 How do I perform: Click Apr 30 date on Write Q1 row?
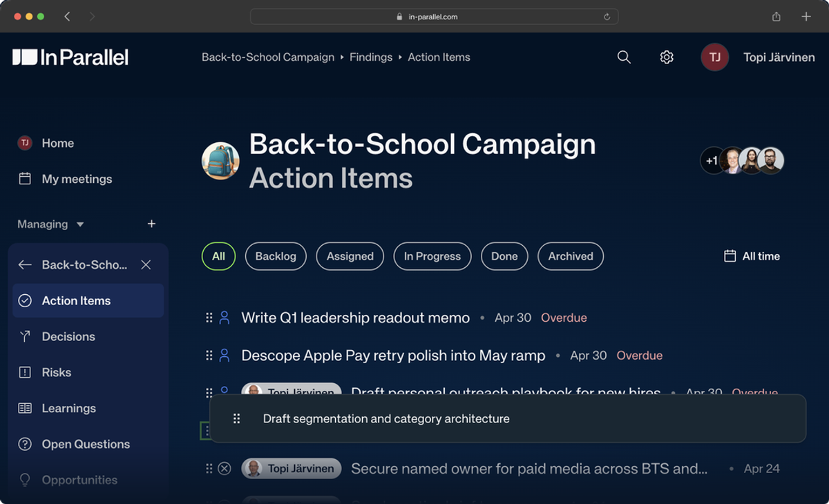click(513, 318)
